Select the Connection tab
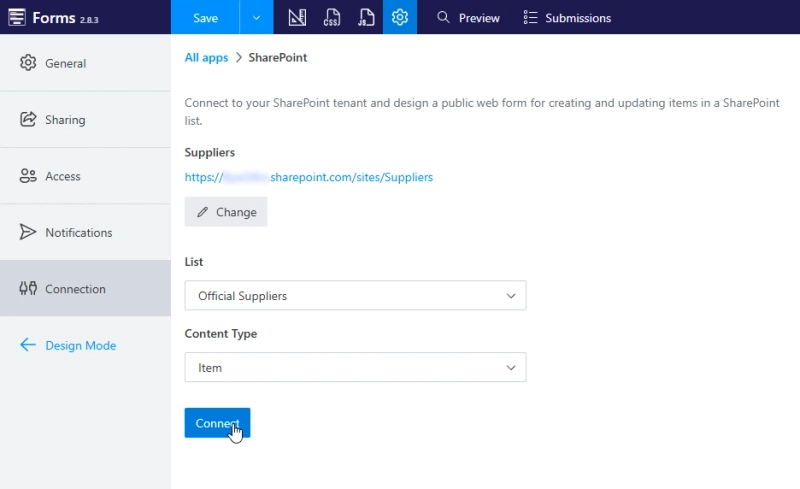The image size is (800, 489). pyautogui.click(x=85, y=288)
